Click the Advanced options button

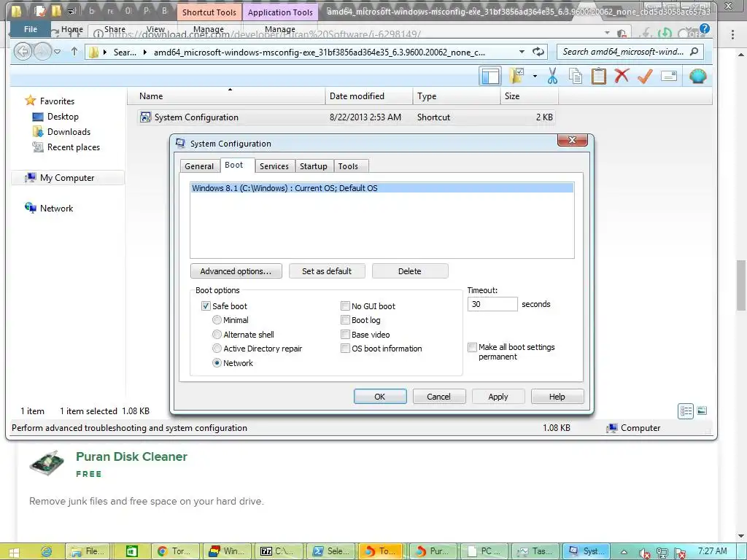click(236, 271)
